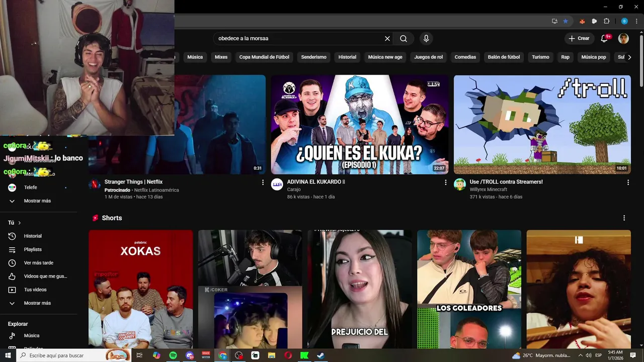Open options for Use /TROLL contra Streamers video

click(628, 183)
